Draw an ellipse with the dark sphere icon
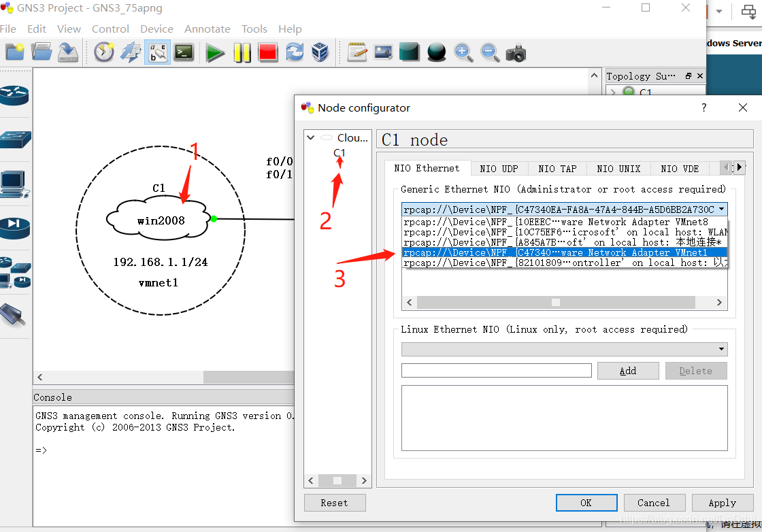 436,52
